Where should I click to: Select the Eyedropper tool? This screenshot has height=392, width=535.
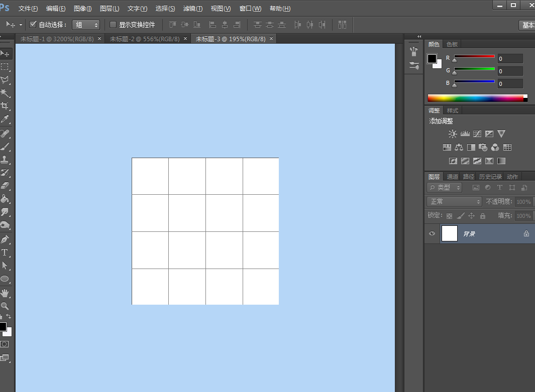(x=5, y=119)
